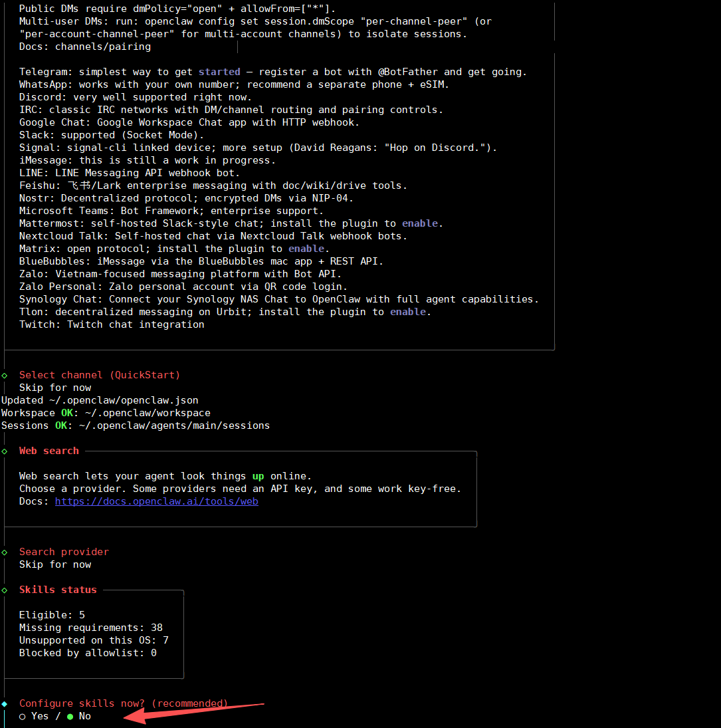Click the diamond marker beside Web search

(5, 451)
